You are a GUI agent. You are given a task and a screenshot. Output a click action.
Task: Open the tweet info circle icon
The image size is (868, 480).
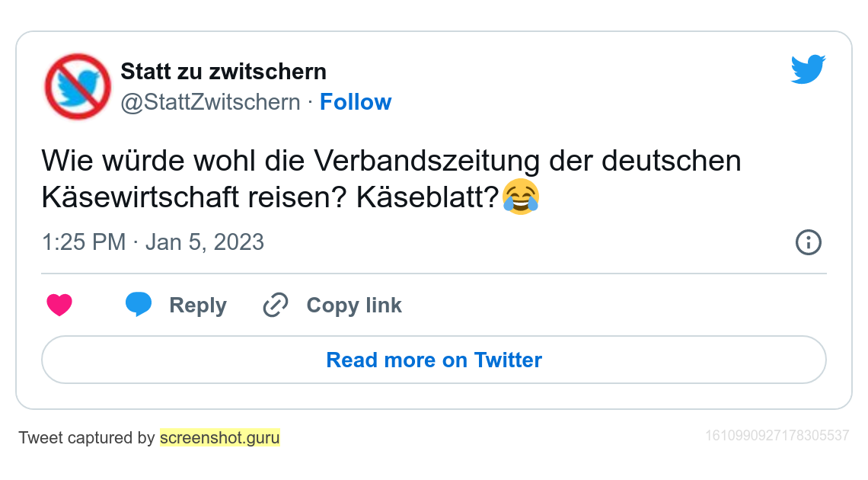(x=808, y=243)
